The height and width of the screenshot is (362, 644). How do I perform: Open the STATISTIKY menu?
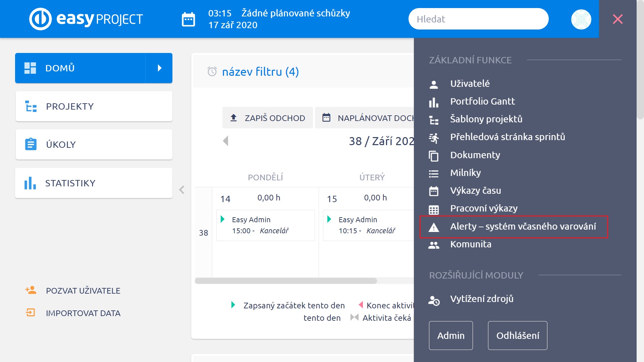tap(94, 183)
